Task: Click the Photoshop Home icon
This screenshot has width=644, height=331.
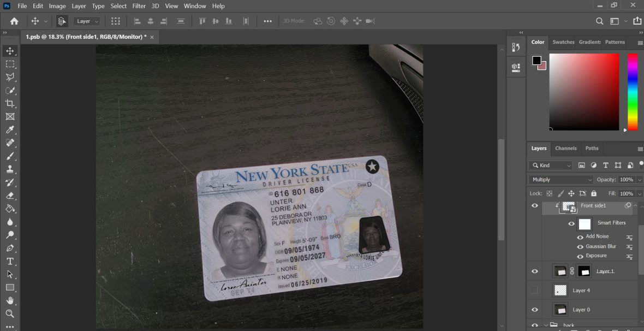Action: (13, 21)
